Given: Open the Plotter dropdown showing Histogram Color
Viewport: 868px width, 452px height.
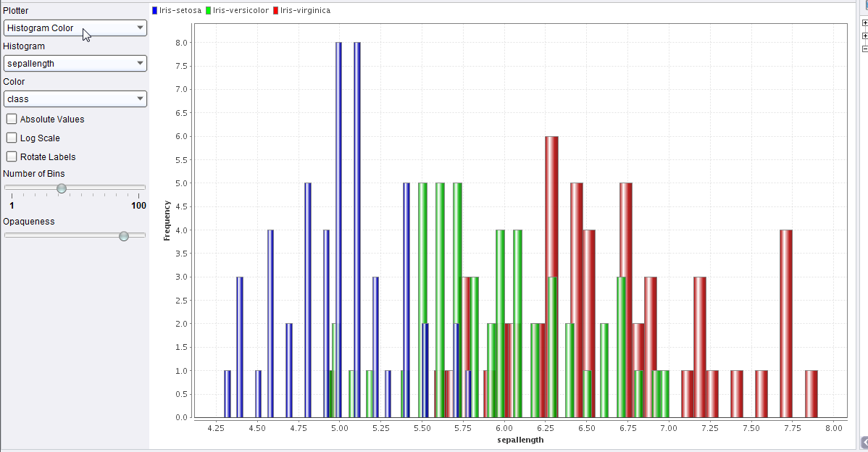Looking at the screenshot, I should (x=75, y=28).
